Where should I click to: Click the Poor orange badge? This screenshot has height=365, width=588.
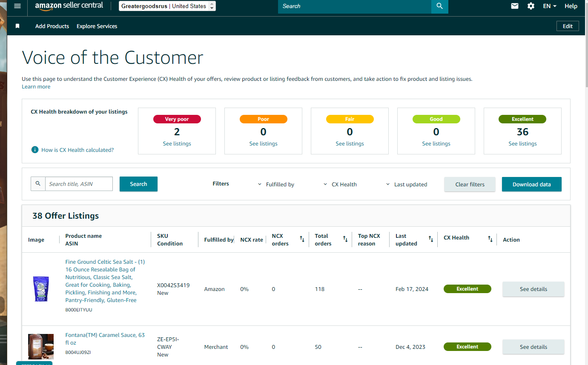263,119
